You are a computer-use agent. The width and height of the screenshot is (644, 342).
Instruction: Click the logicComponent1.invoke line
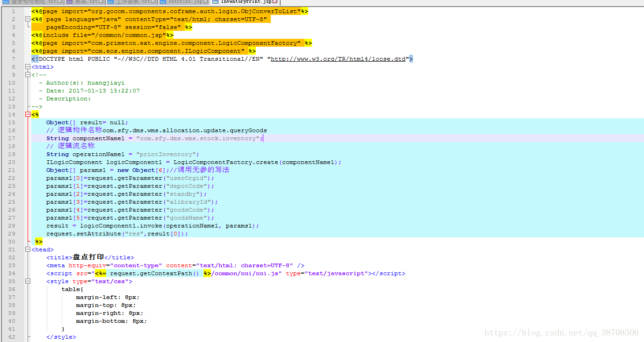(152, 226)
